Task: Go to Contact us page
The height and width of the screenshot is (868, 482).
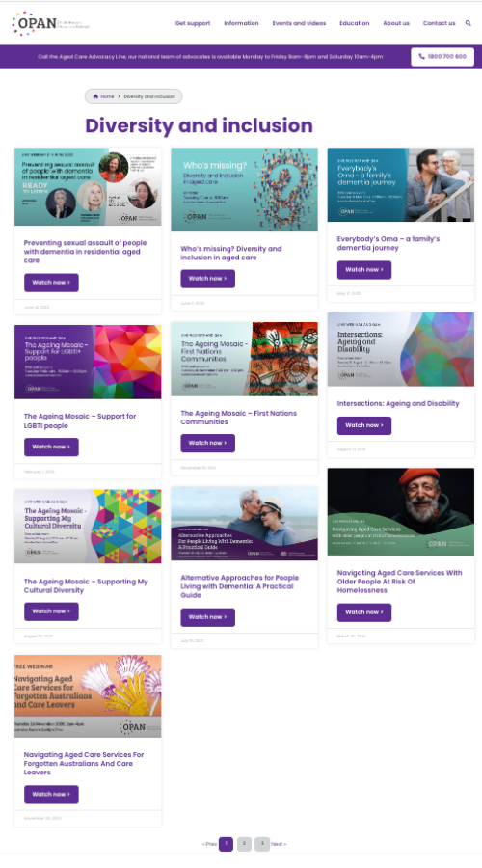Action: [439, 23]
